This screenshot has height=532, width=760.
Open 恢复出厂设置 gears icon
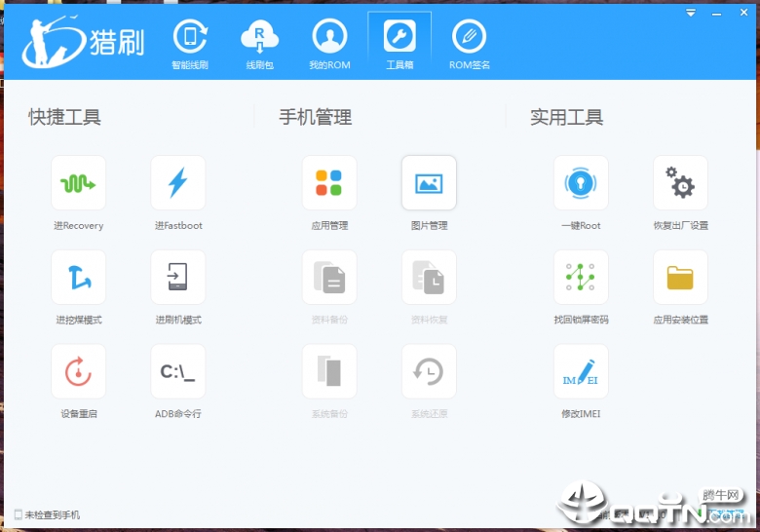(x=680, y=183)
